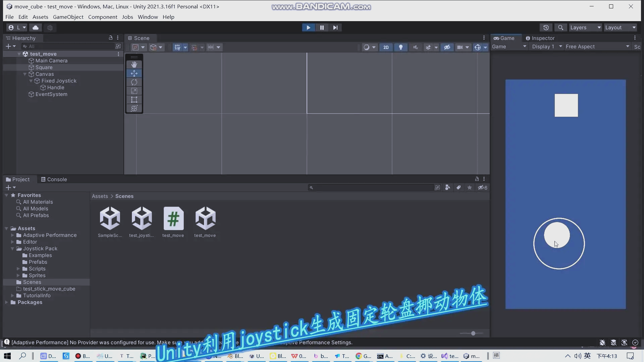Viewport: 644px width, 362px height.
Task: Open the Layers dropdown
Action: click(x=586, y=28)
